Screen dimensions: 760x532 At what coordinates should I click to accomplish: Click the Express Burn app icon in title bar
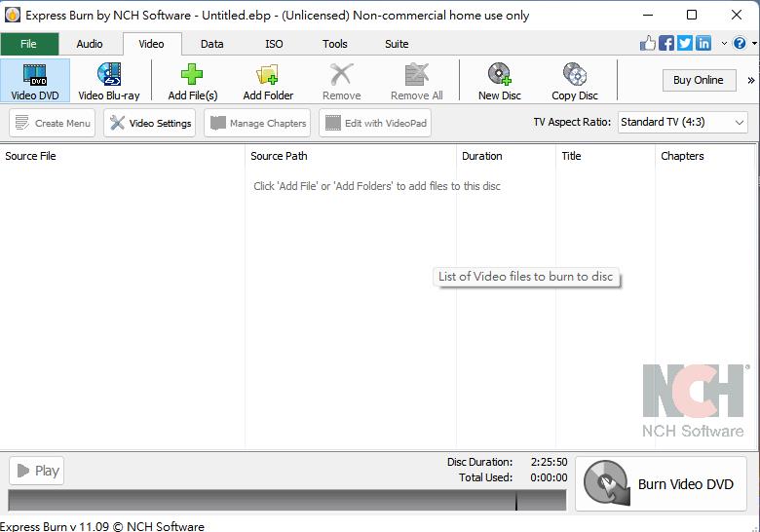click(x=12, y=15)
